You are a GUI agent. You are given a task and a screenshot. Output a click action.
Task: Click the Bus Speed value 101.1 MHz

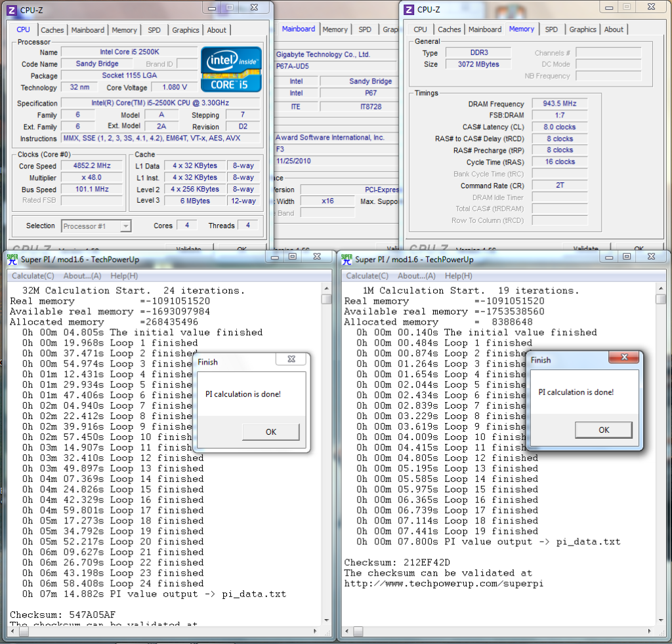point(92,189)
